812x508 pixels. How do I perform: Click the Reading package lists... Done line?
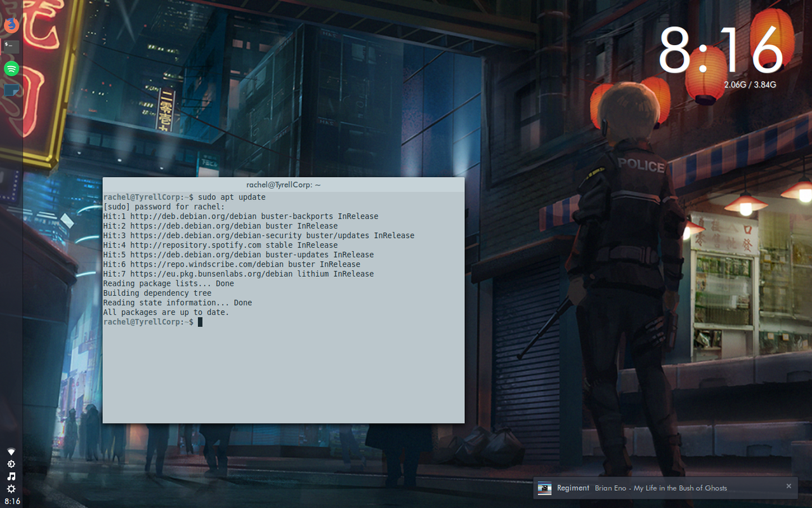coord(168,283)
